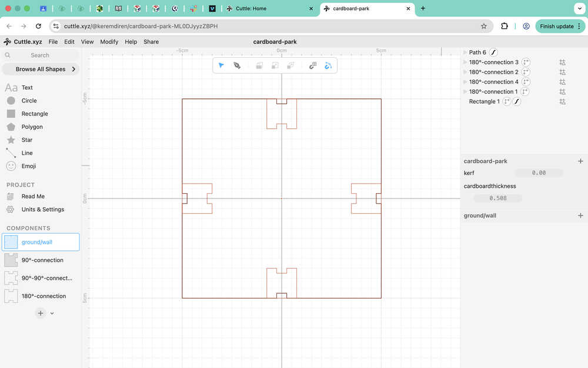Click the project title cardboard-park
The width and height of the screenshot is (588, 368).
[275, 42]
